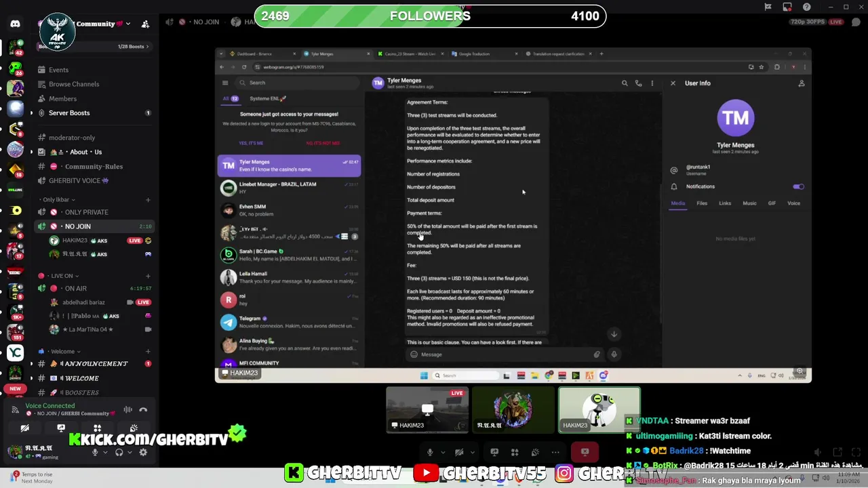Open Discord direct messages home icon
868x488 pixels.
pos(15,24)
